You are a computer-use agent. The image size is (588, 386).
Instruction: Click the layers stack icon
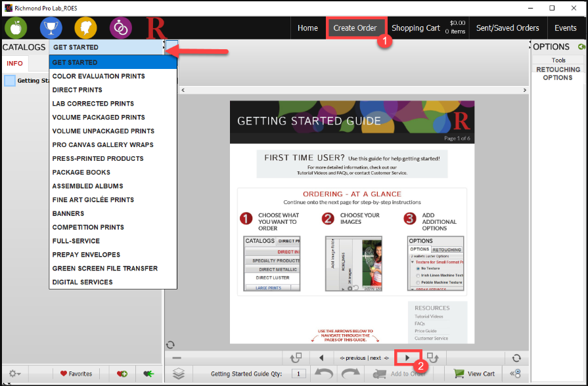[x=179, y=374]
